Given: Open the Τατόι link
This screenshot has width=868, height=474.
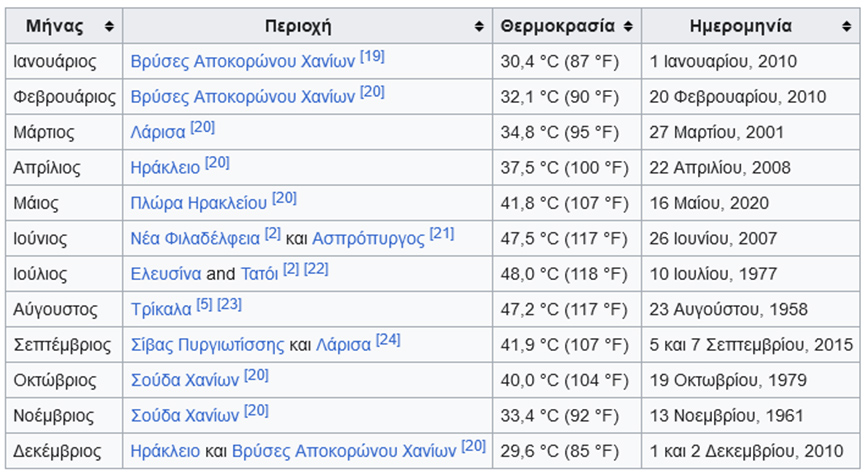Looking at the screenshot, I should click(259, 273).
